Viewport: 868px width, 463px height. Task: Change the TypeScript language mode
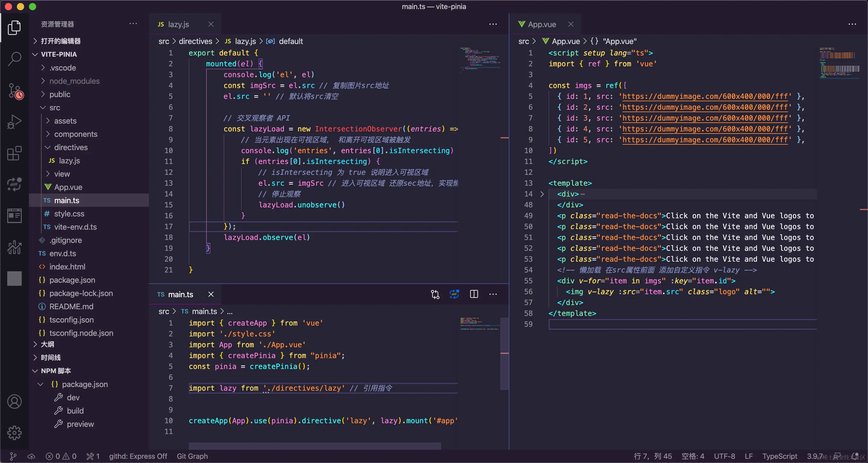click(779, 456)
